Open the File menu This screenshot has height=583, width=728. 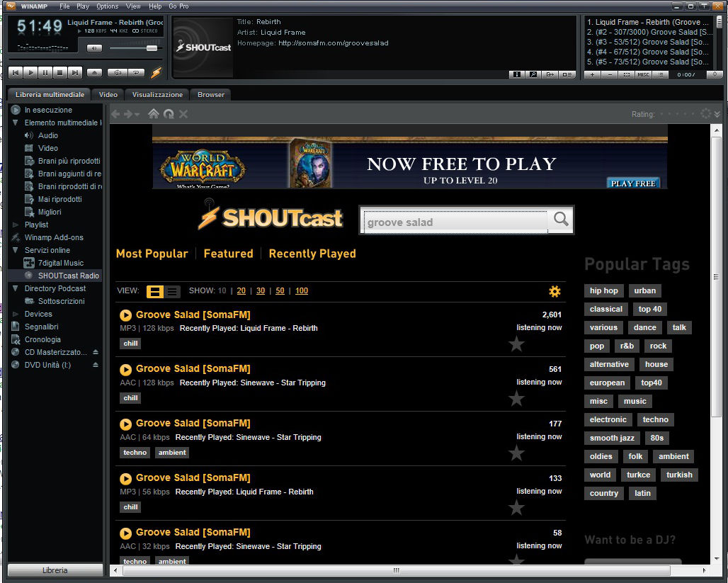[x=64, y=6]
